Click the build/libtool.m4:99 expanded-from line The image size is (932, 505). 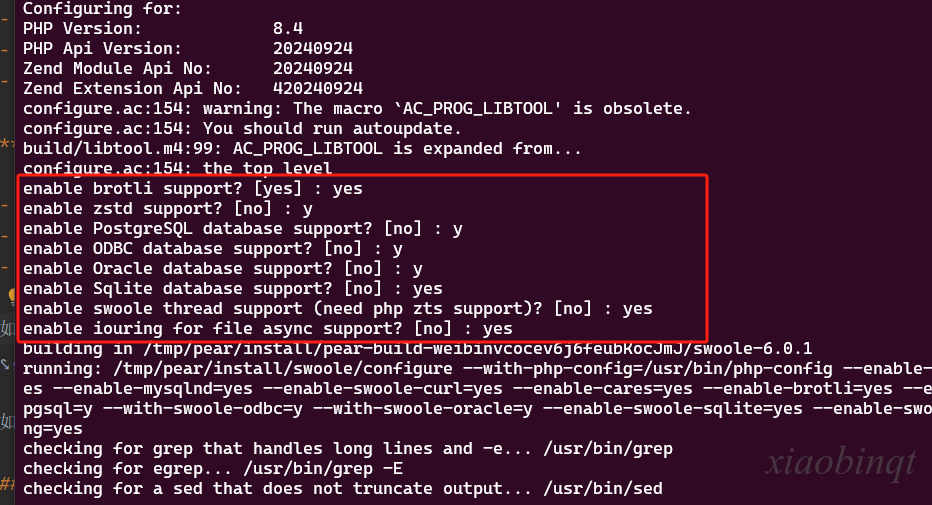coord(302,149)
